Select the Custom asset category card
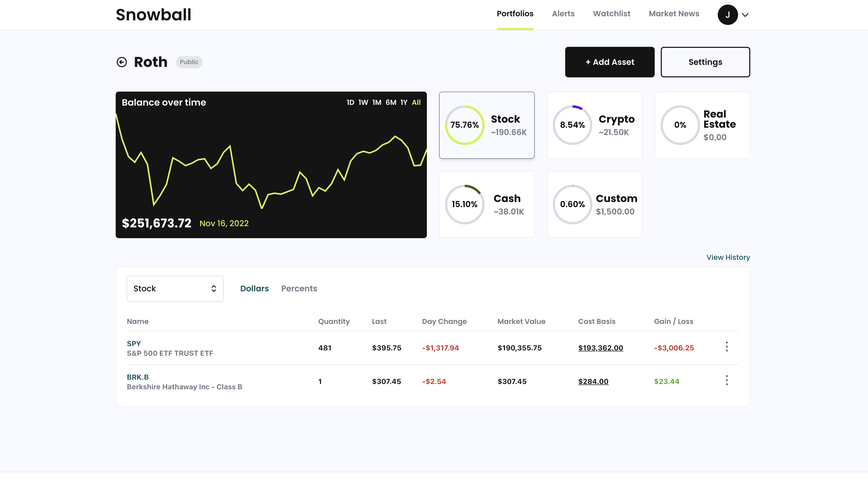 (x=594, y=204)
